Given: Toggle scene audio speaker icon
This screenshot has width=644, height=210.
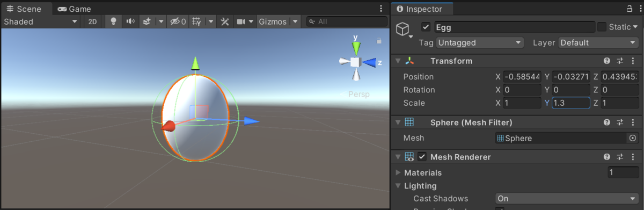Looking at the screenshot, I should (x=130, y=21).
